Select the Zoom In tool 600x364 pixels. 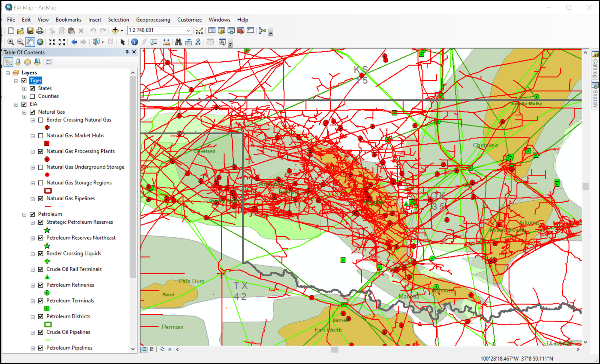tap(11, 42)
